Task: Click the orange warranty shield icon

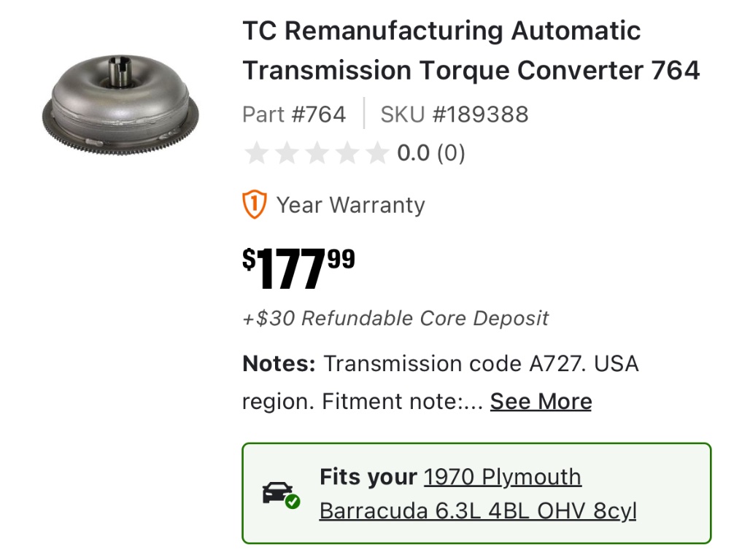Action: (x=255, y=205)
